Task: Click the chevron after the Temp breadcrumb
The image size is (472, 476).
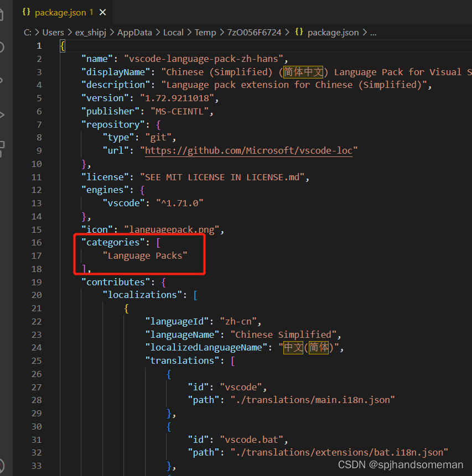Action: coord(220,32)
